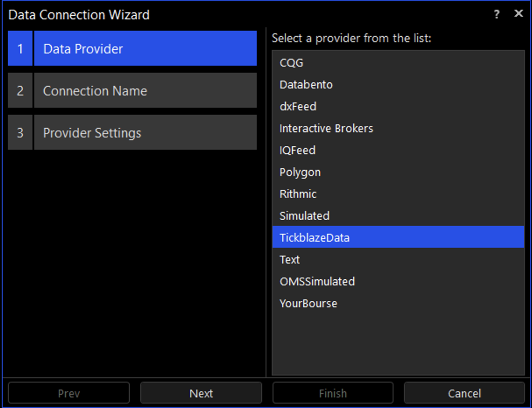Go to the Connection Name step
This screenshot has height=408, width=532.
click(x=132, y=90)
